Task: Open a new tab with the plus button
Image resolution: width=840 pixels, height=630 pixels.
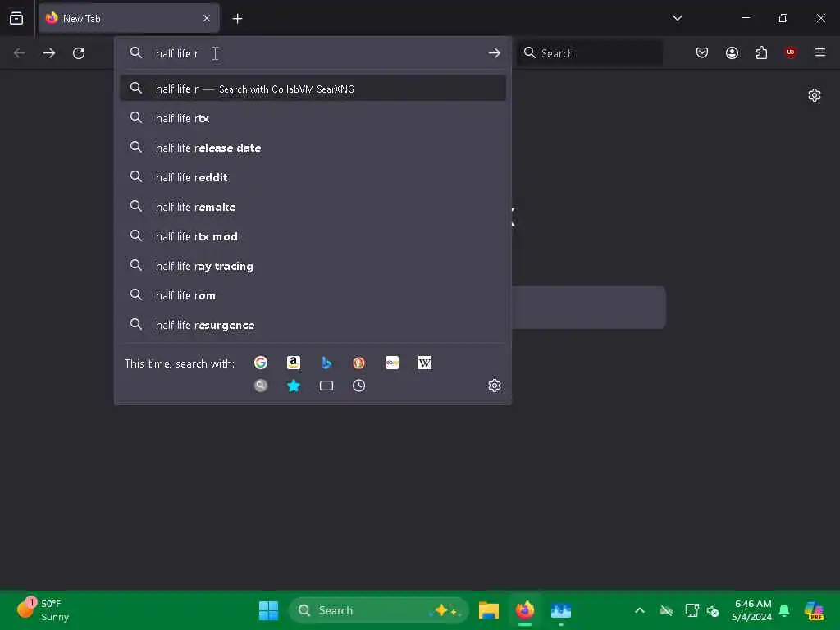Action: [237, 19]
